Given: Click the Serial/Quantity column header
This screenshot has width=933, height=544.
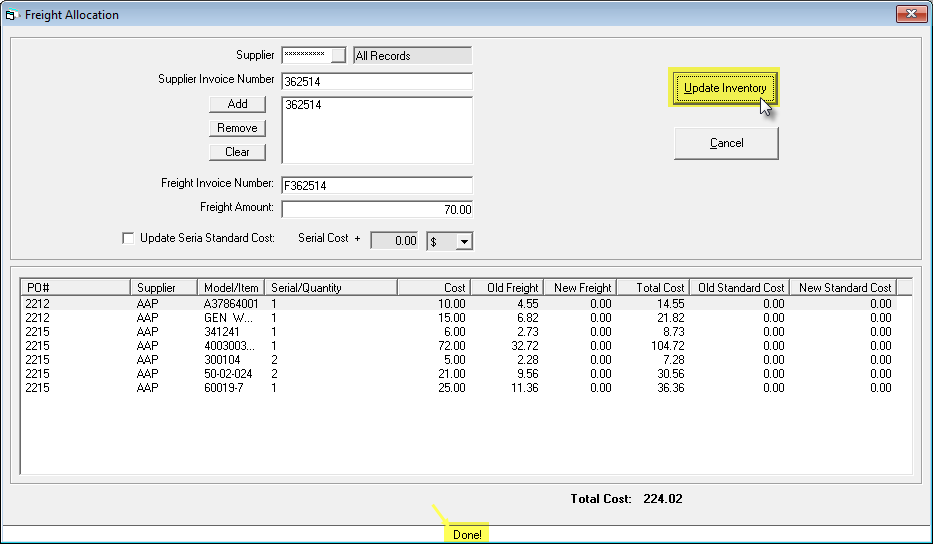Looking at the screenshot, I should click(x=331, y=287).
